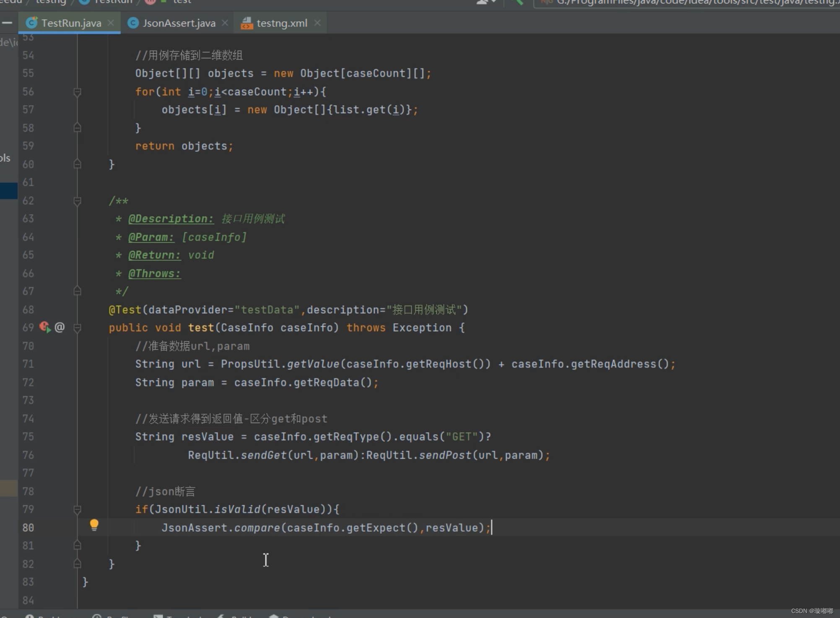Collapse the if block at line 79

(77, 509)
